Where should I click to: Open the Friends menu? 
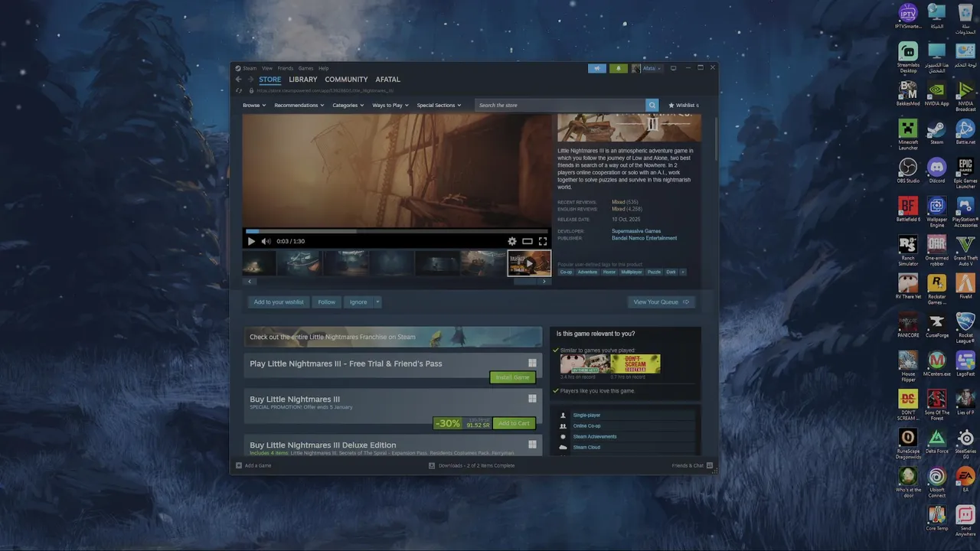click(x=286, y=68)
